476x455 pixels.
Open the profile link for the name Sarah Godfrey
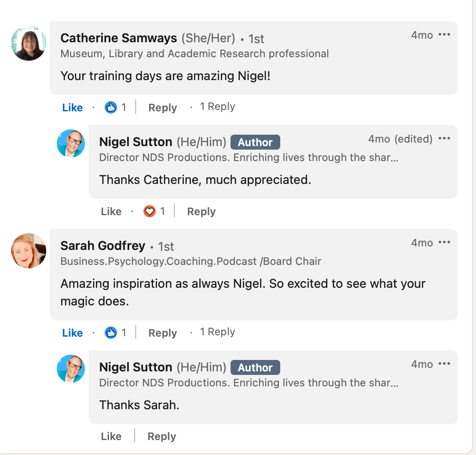point(103,246)
